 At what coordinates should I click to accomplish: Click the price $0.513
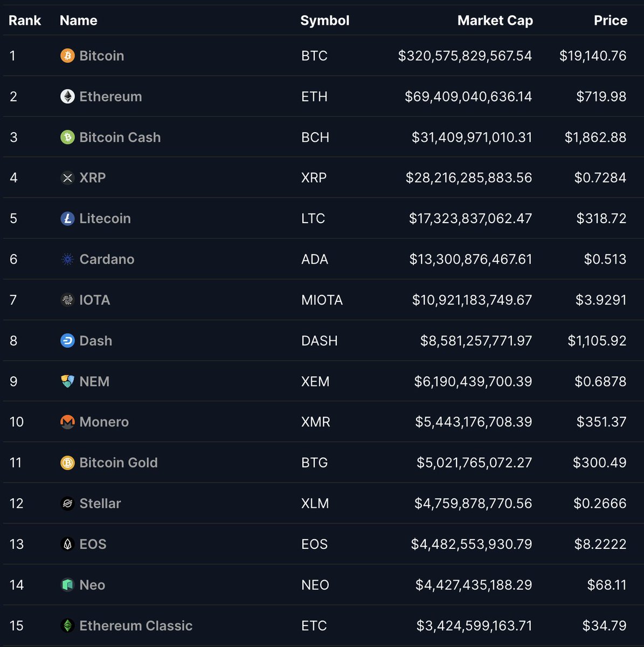[605, 259]
